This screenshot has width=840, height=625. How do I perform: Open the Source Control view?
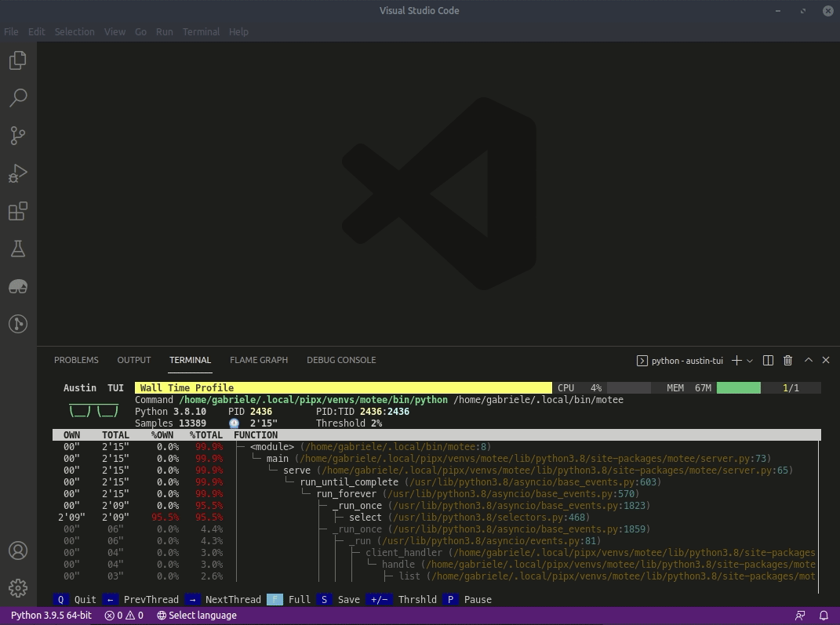pyautogui.click(x=18, y=135)
